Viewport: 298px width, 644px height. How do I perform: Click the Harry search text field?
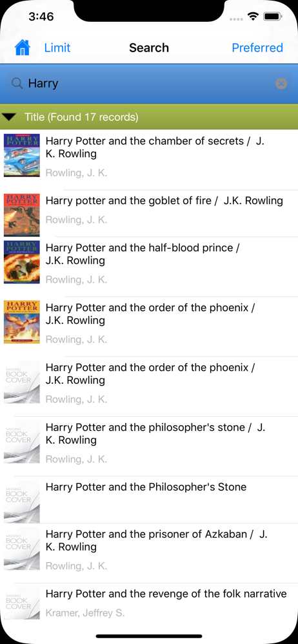(149, 84)
